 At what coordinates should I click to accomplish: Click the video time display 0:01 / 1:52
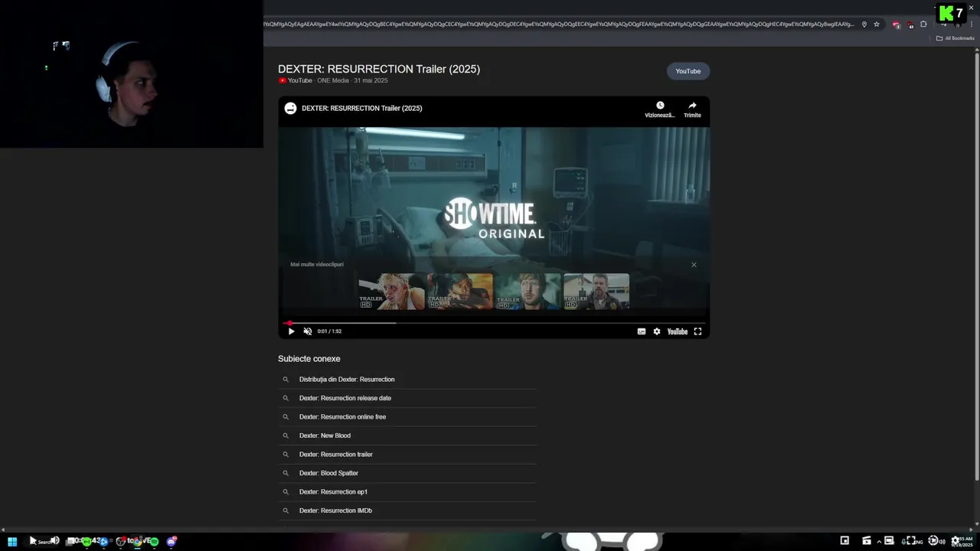[x=329, y=331]
